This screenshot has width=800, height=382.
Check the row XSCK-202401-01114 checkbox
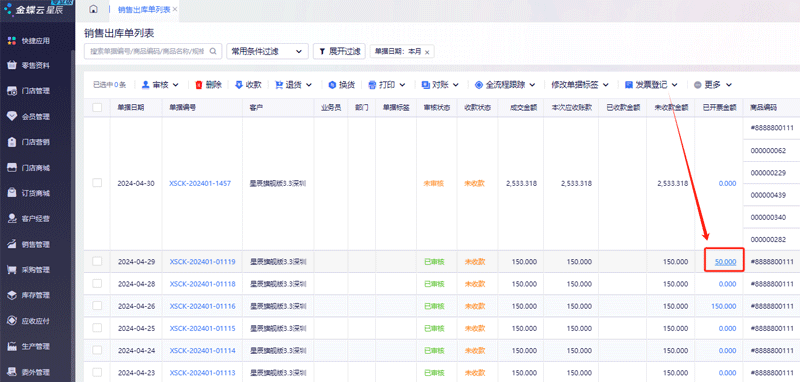pyautogui.click(x=97, y=350)
